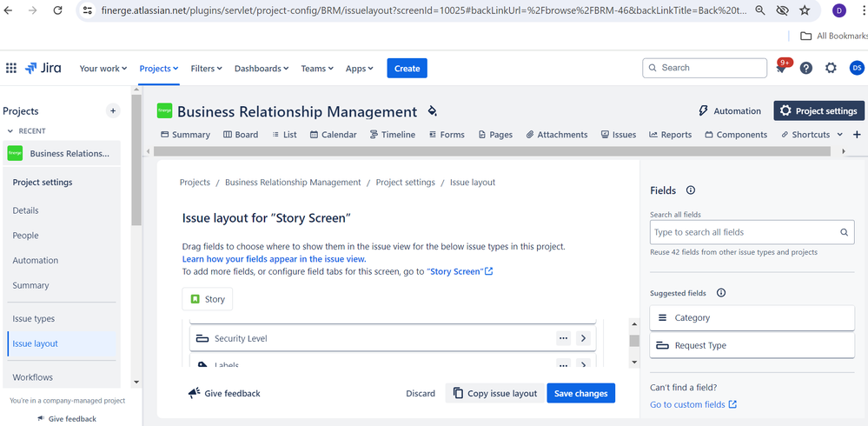Switch to the List tab

tap(284, 135)
